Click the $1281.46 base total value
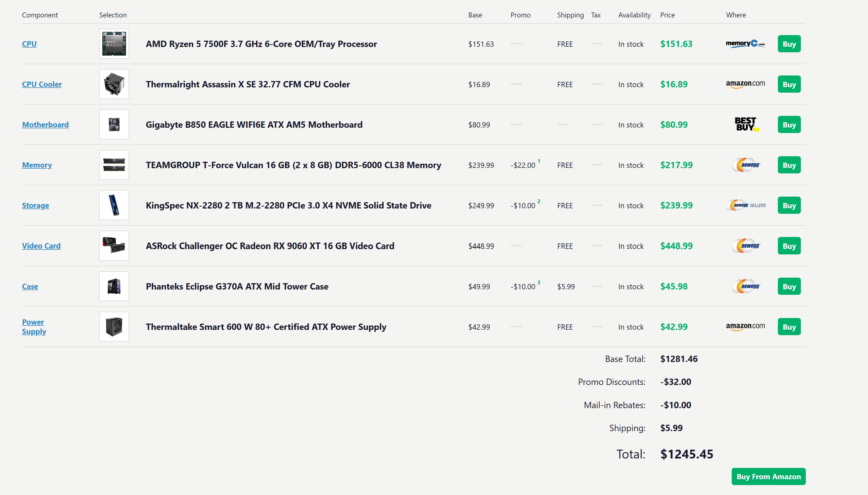868x495 pixels. (x=679, y=359)
